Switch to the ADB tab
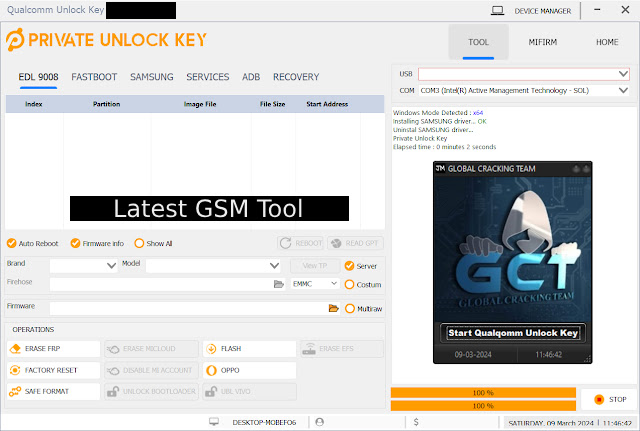 click(x=251, y=77)
